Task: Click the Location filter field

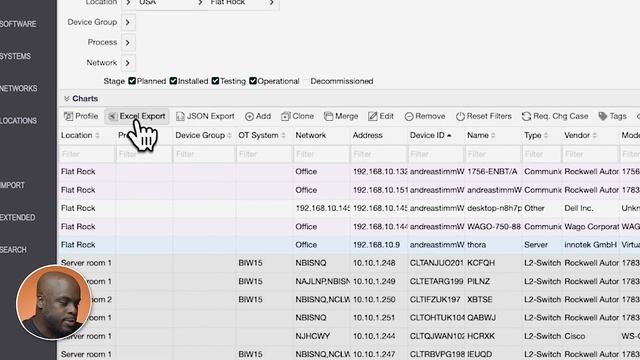Action: click(x=87, y=154)
